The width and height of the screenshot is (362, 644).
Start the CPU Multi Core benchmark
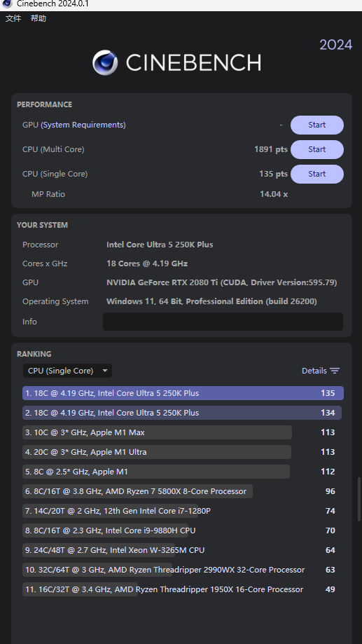tap(317, 149)
